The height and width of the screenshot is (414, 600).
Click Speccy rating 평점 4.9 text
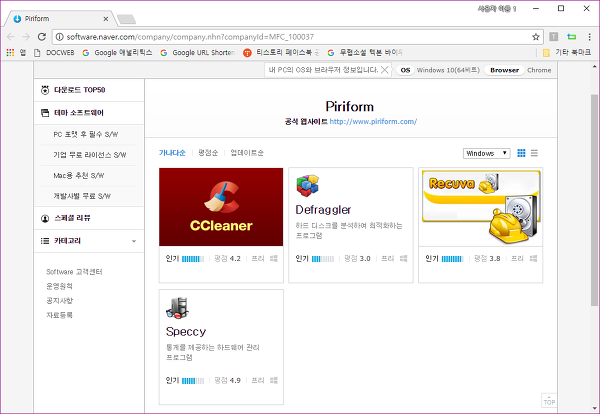pos(227,380)
